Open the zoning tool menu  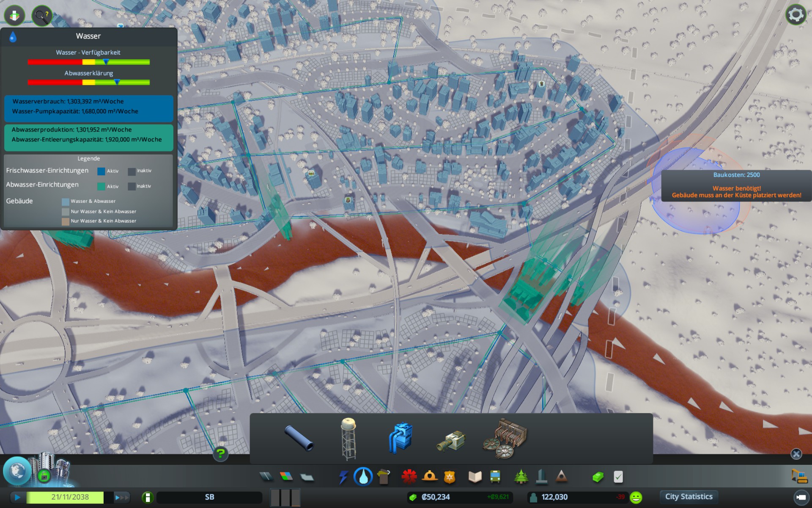(x=286, y=477)
